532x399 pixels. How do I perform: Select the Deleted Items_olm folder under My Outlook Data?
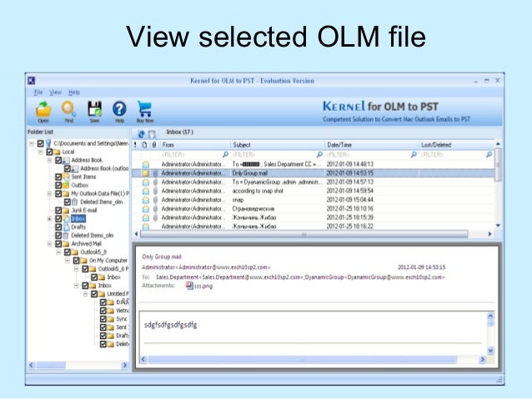(101, 202)
